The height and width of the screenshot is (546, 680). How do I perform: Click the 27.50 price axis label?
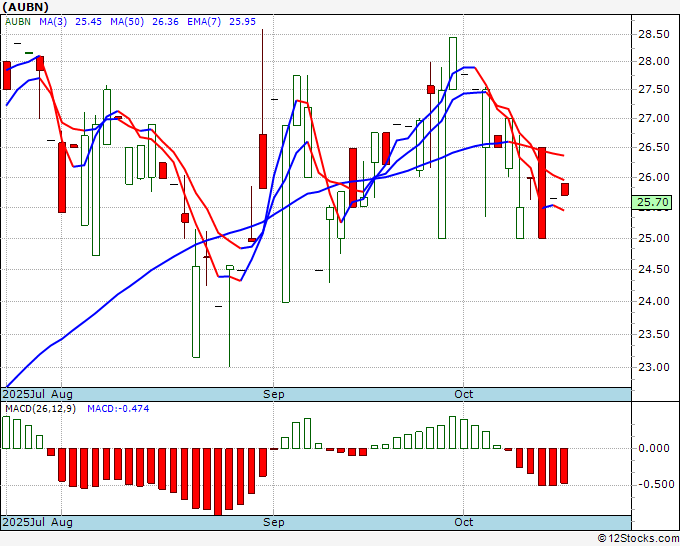click(x=654, y=89)
